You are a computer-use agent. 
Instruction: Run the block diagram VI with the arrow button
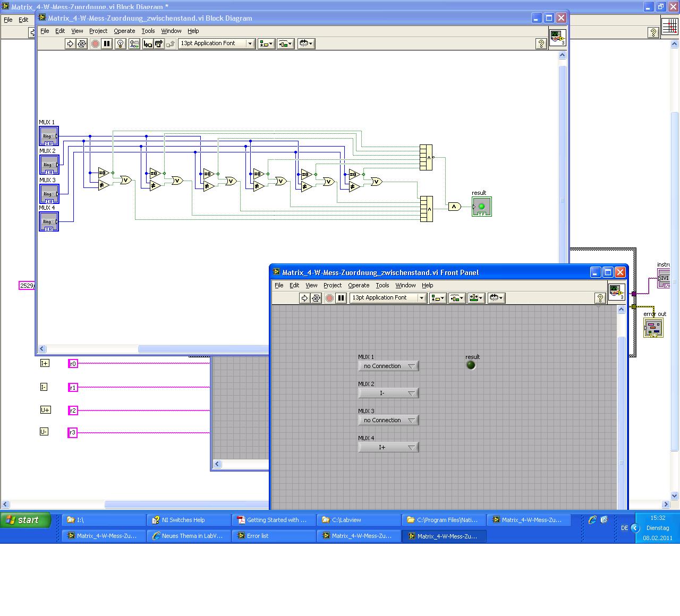[x=70, y=44]
